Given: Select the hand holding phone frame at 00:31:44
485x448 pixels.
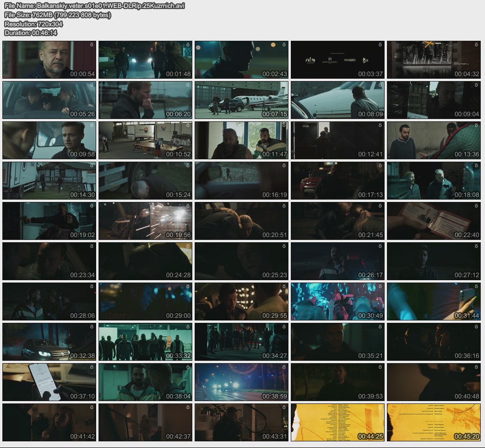Looking at the screenshot, I should tap(434, 302).
